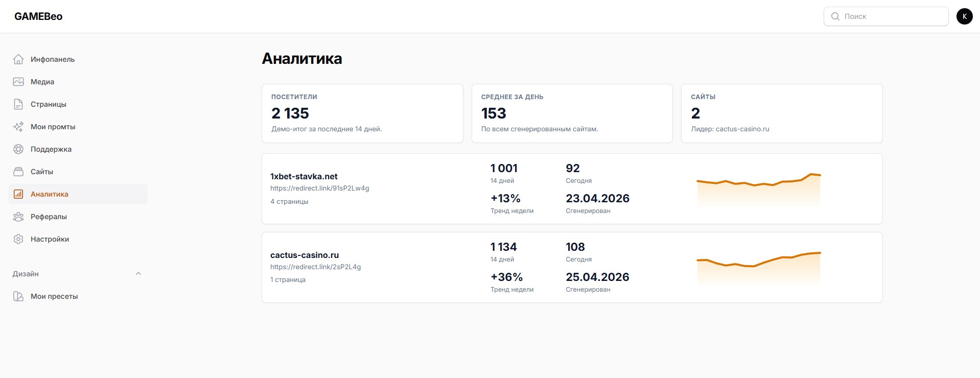Open link https://redirect.link/2sP2L4g
Screen dimensions: 980x378
click(316, 267)
